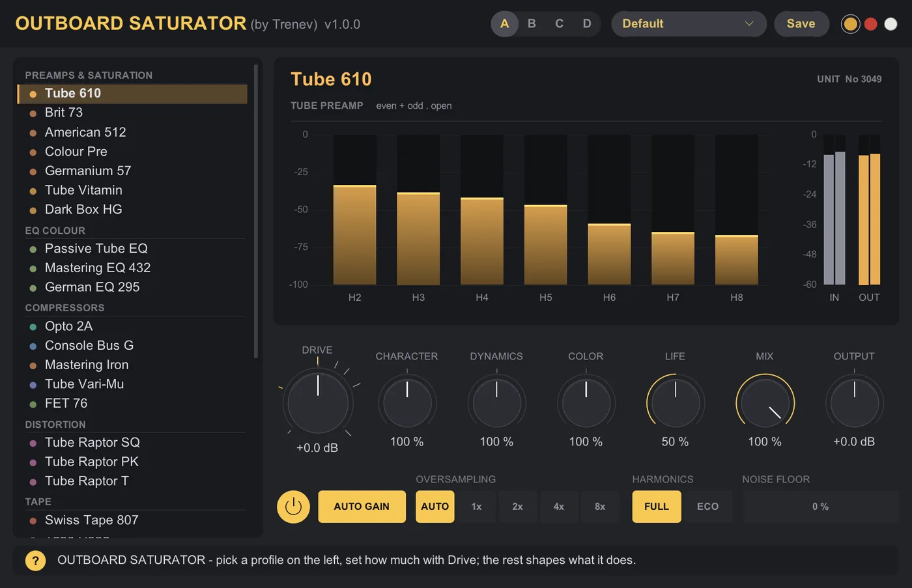Click the Character knob
Viewport: 912px width, 588px height.
(407, 402)
